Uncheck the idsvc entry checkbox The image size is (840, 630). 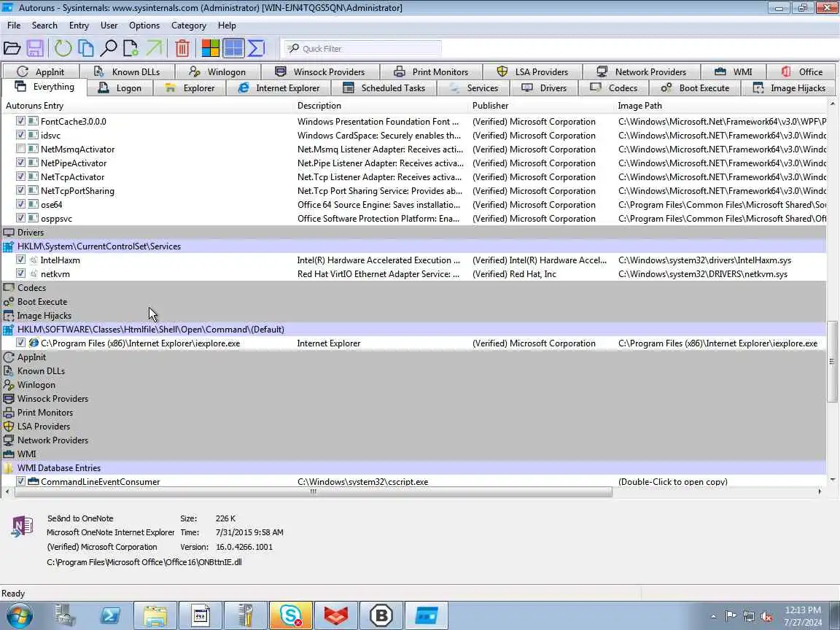coord(20,135)
